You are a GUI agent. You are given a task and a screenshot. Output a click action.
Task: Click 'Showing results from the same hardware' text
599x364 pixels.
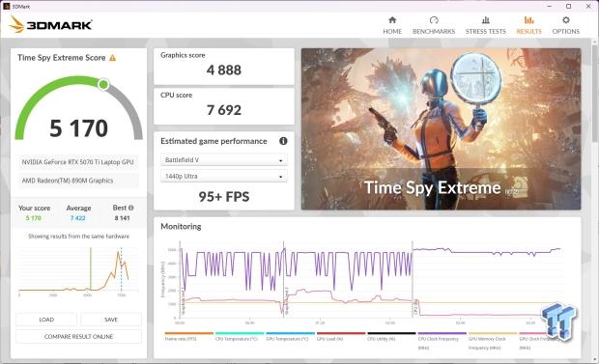click(x=78, y=237)
